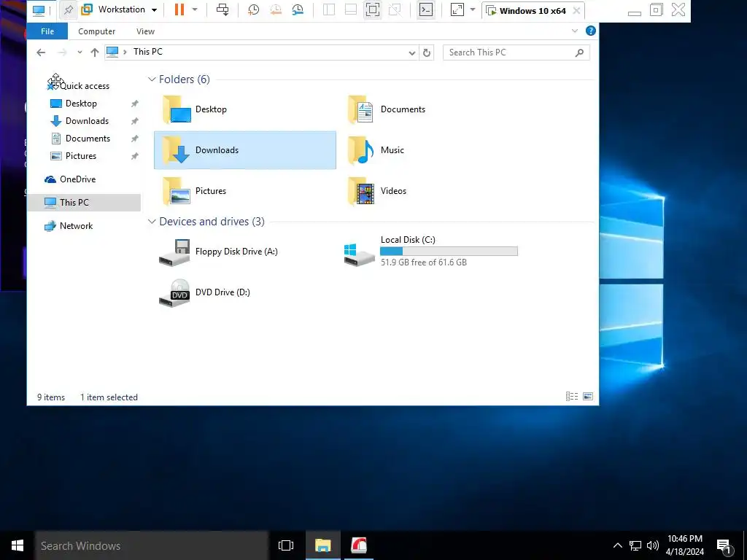Screen dimensions: 747x560
Task: Revert the VM to its previous snapshot
Action: tap(275, 9)
